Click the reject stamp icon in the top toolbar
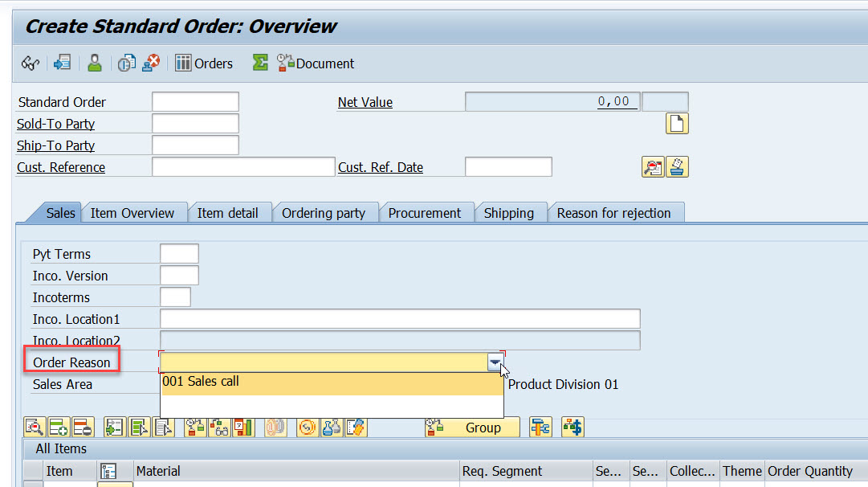 (151, 63)
